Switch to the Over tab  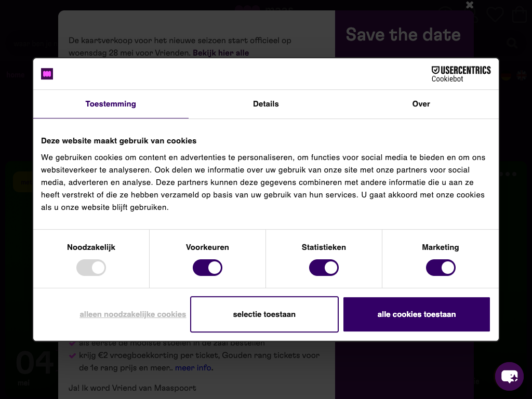(421, 104)
